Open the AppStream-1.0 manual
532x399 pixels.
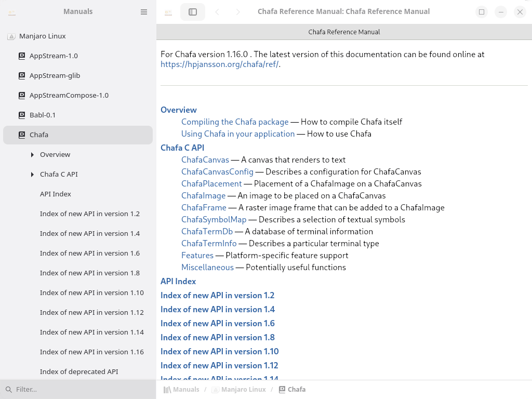click(78, 56)
